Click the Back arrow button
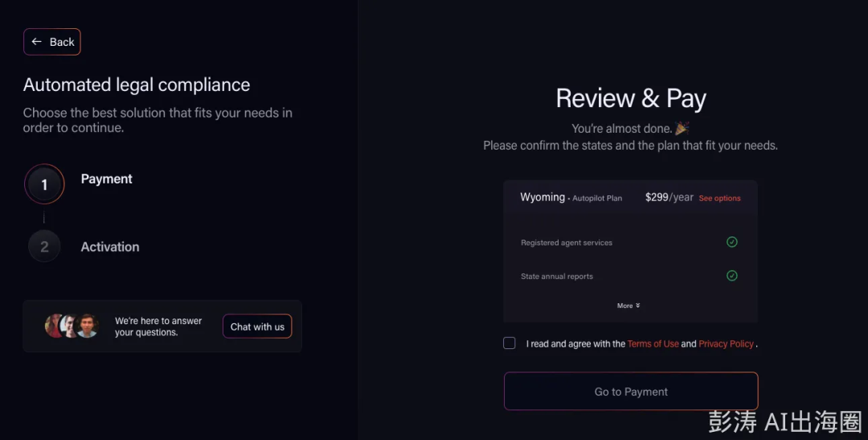 coord(52,42)
